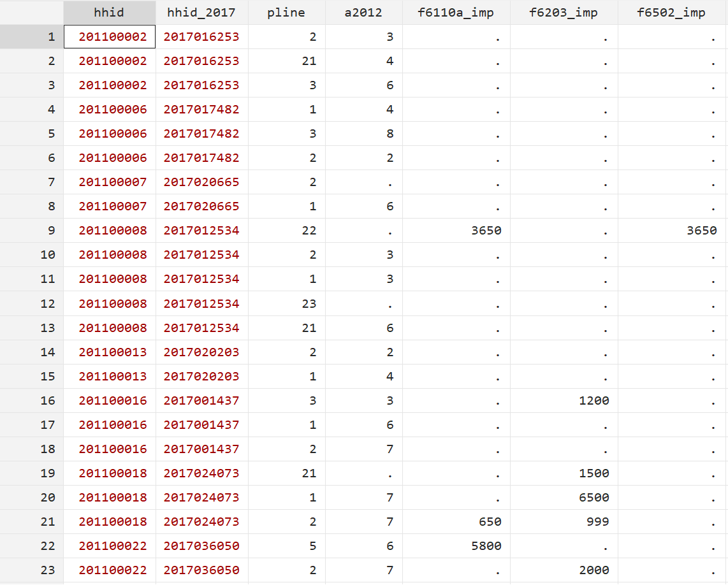Click a2012 value 8 in row 5

coord(363,134)
